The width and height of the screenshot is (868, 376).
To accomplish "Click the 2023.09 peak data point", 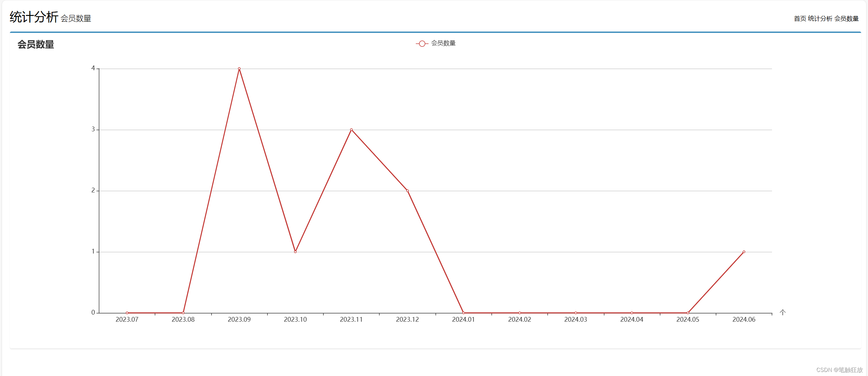I will pos(239,69).
